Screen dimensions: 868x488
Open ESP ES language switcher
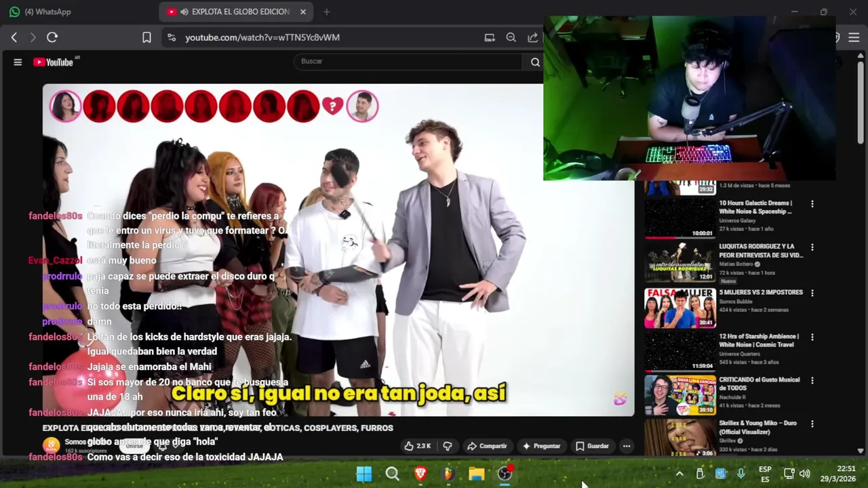(x=765, y=474)
